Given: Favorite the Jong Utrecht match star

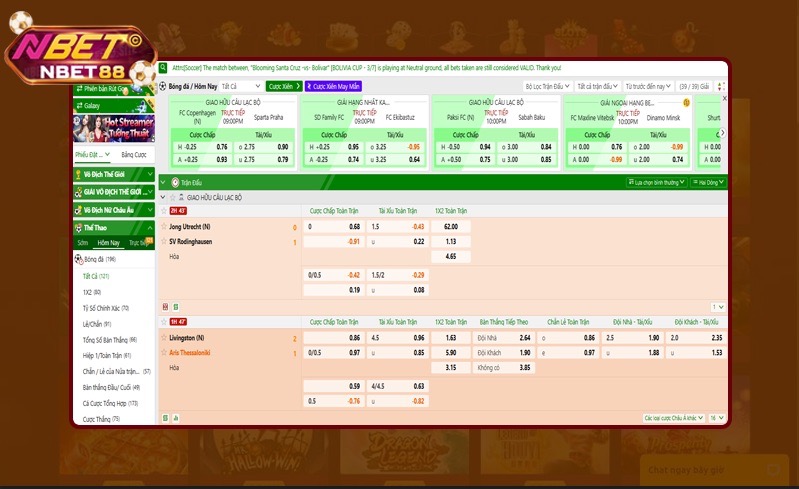Looking at the screenshot, I should click(x=164, y=227).
